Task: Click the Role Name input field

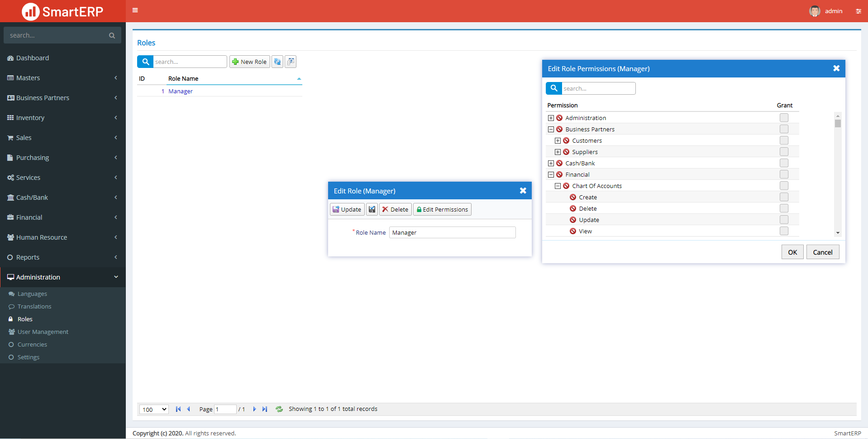Action: 452,232
